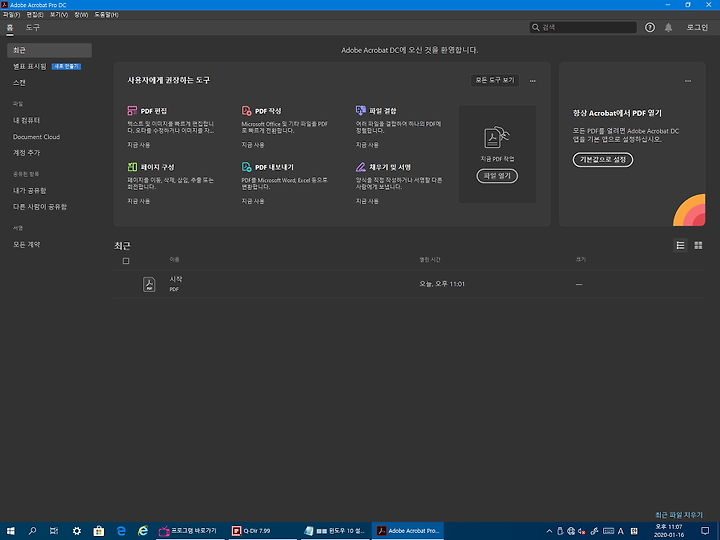Image resolution: width=720 pixels, height=540 pixels.
Task: Open Task View on the taskbar
Action: coord(54,531)
